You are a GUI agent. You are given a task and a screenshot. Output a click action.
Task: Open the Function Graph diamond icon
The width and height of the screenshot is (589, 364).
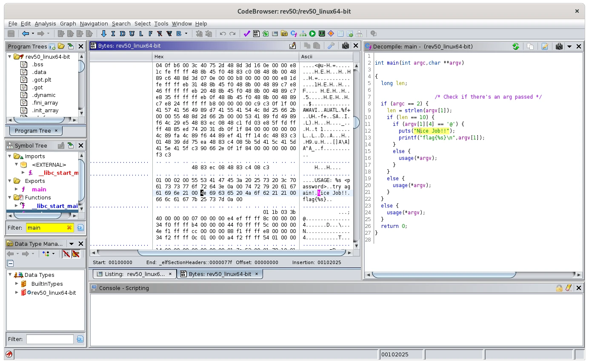(331, 34)
